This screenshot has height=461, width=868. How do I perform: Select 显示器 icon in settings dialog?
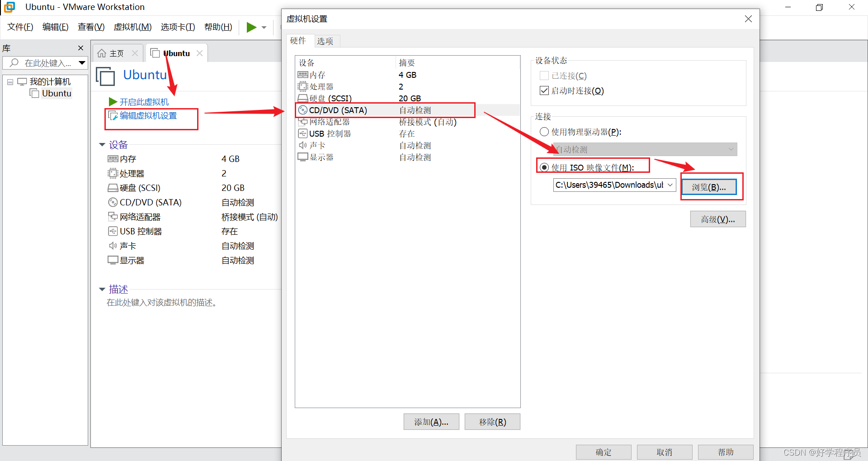click(x=302, y=157)
